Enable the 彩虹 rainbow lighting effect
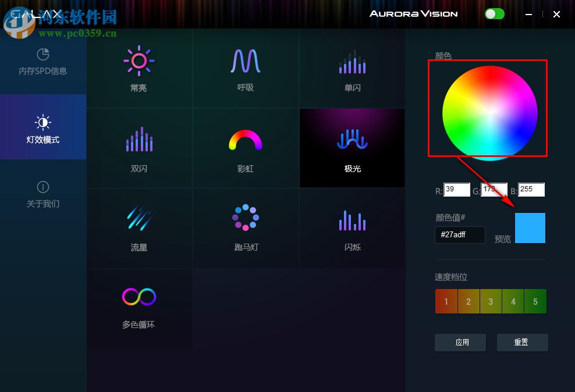This screenshot has width=575, height=392. 246,148
